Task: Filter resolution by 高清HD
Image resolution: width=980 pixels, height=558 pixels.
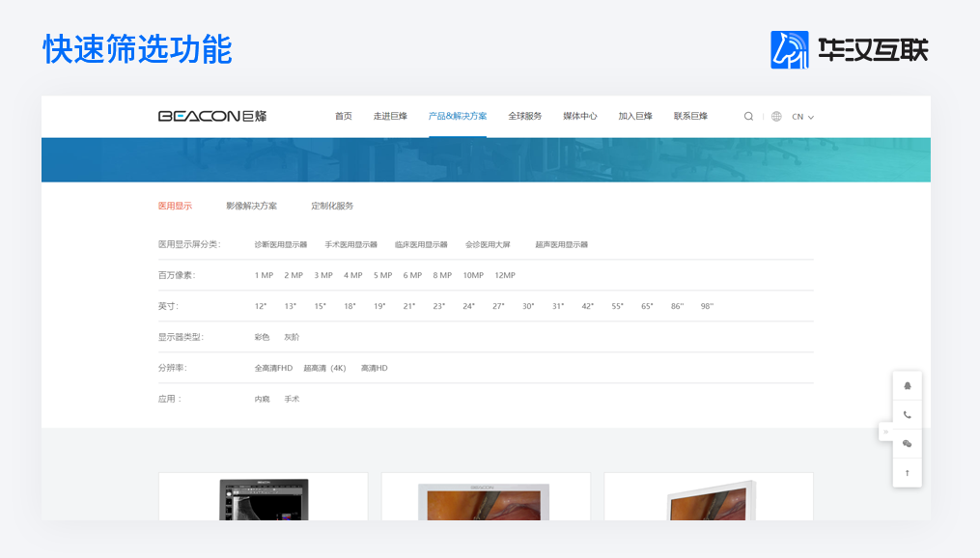Action: (374, 368)
